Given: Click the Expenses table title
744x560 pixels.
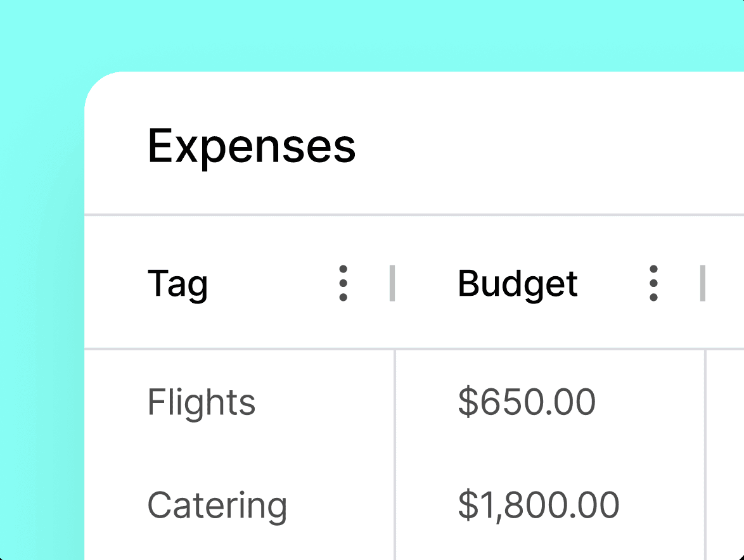Looking at the screenshot, I should coord(252,146).
